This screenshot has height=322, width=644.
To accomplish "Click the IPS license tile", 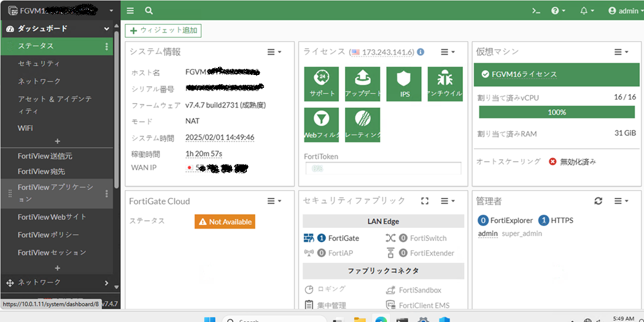I will (404, 84).
